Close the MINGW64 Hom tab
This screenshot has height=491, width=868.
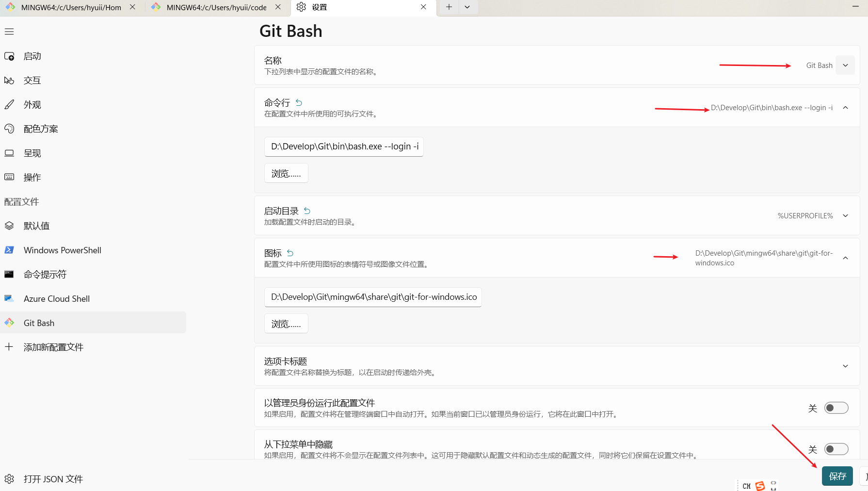132,7
